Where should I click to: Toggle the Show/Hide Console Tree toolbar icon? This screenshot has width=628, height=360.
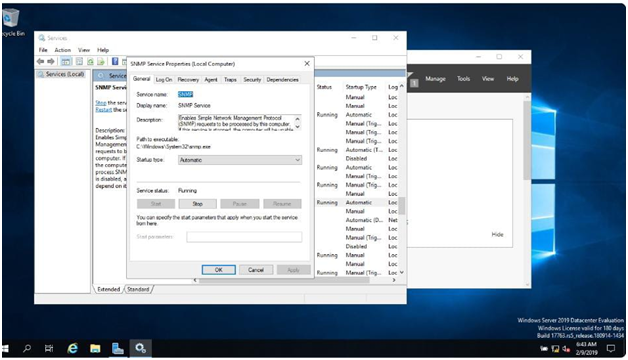tap(66, 61)
